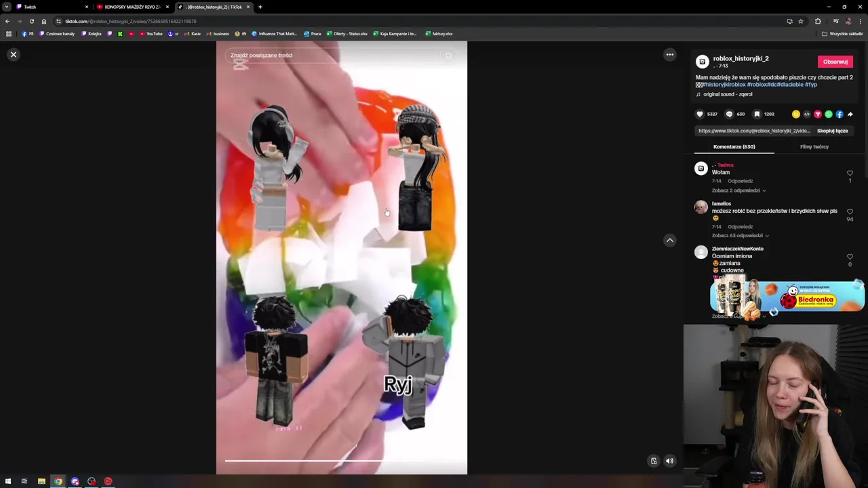This screenshot has width=868, height=488.
Task: Switch to Filmy twórcy tab
Action: [814, 146]
